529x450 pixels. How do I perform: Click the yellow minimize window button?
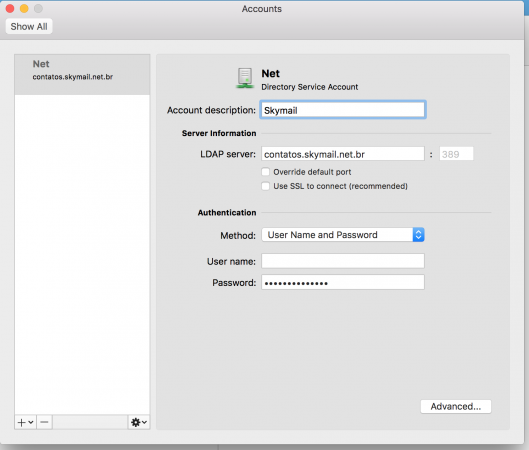(24, 8)
